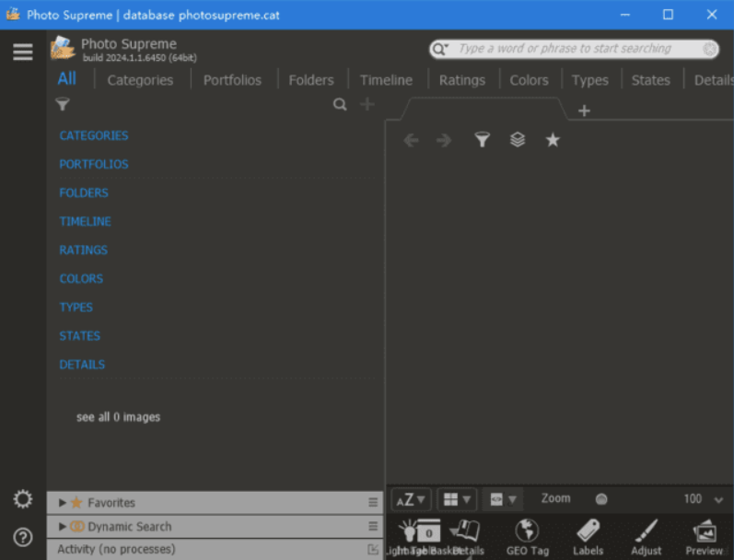Add a new collection viewer tab

click(x=584, y=111)
